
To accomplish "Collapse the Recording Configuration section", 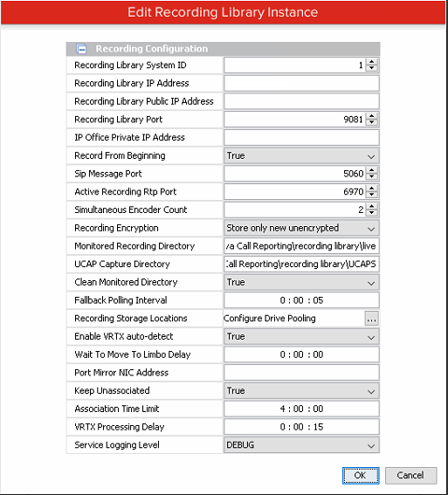I will tap(81, 49).
